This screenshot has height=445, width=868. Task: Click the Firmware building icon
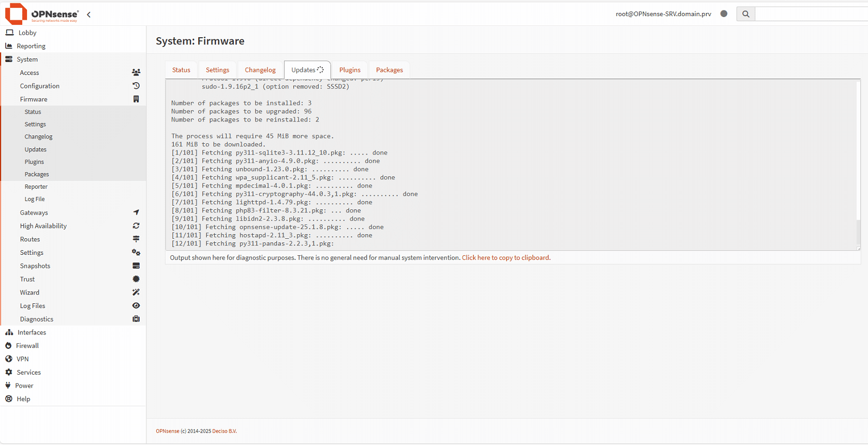pos(136,99)
